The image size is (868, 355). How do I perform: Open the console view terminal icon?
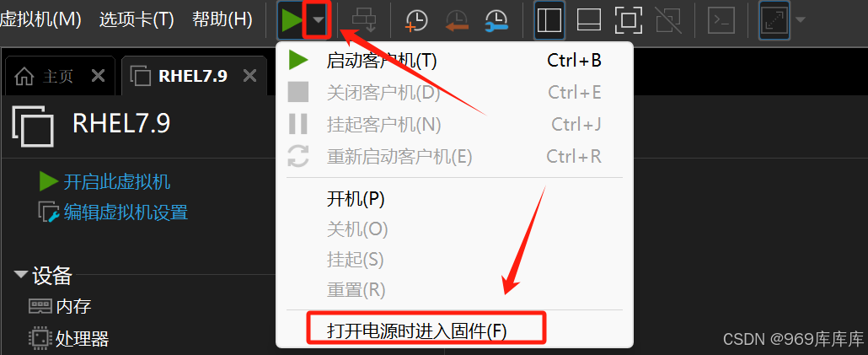click(722, 20)
